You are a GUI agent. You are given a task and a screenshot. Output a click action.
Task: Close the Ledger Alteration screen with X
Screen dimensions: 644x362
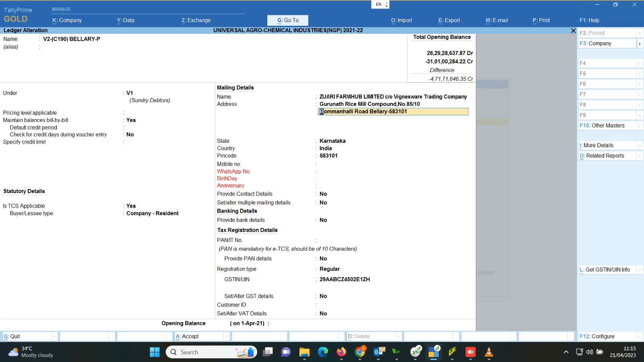[573, 31]
